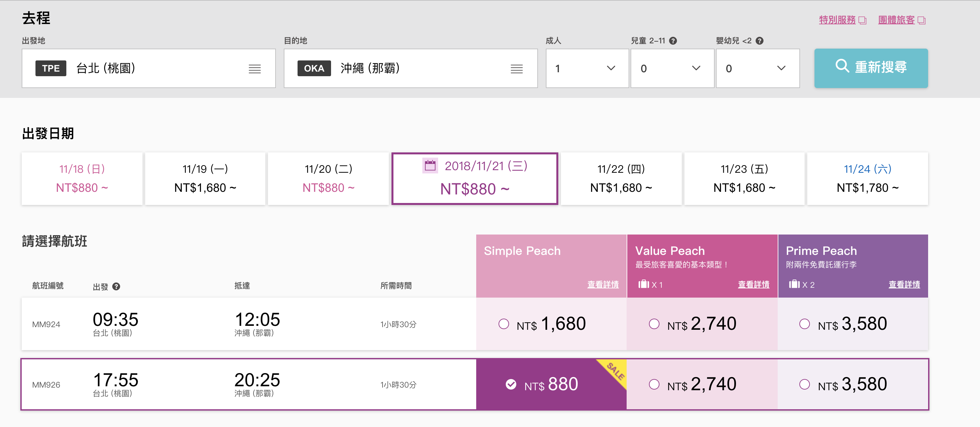Open the destination airport list icon
980x427 pixels.
516,69
